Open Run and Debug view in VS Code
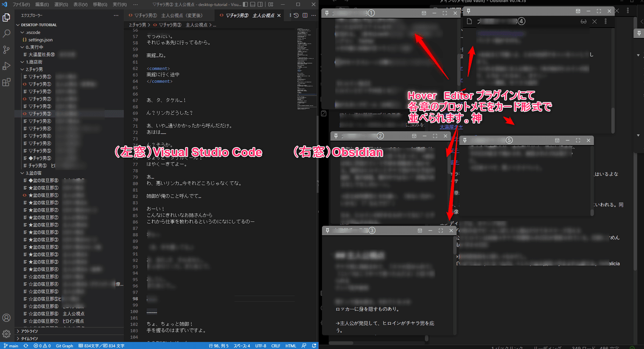This screenshot has height=349, width=644. pos(6,66)
